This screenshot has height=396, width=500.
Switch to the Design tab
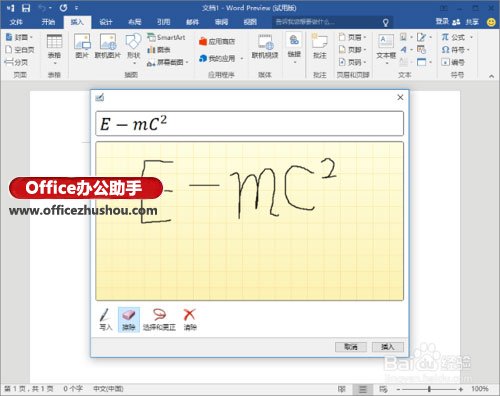click(106, 22)
